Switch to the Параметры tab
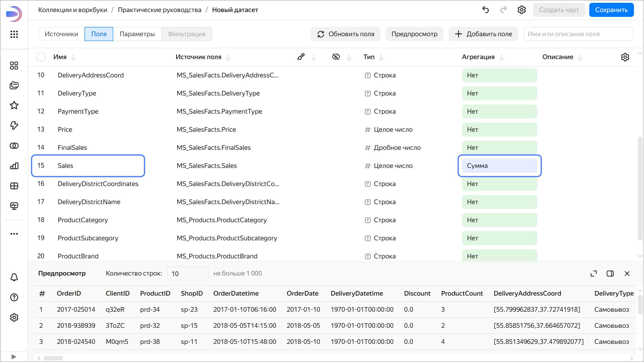644x362 pixels. coord(137,34)
